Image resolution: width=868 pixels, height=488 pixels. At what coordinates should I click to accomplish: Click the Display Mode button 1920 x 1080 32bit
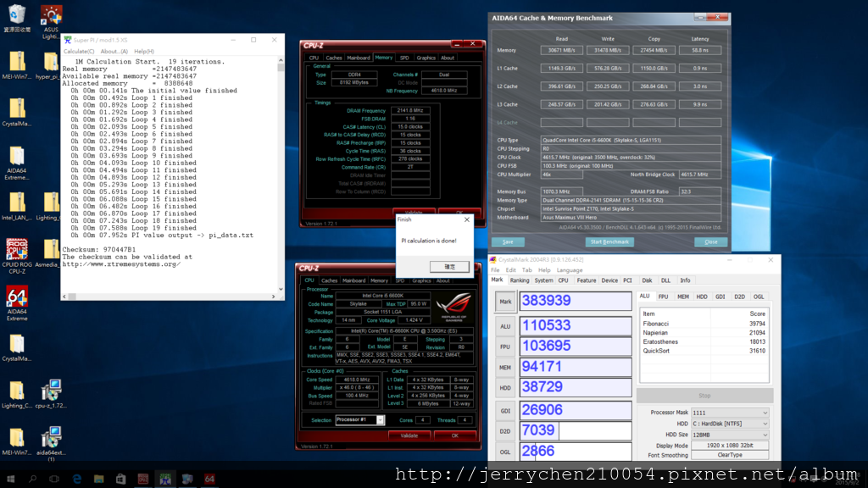click(x=730, y=446)
